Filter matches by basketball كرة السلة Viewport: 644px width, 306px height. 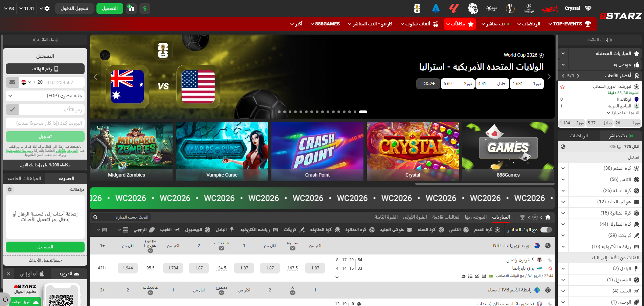click(430, 230)
